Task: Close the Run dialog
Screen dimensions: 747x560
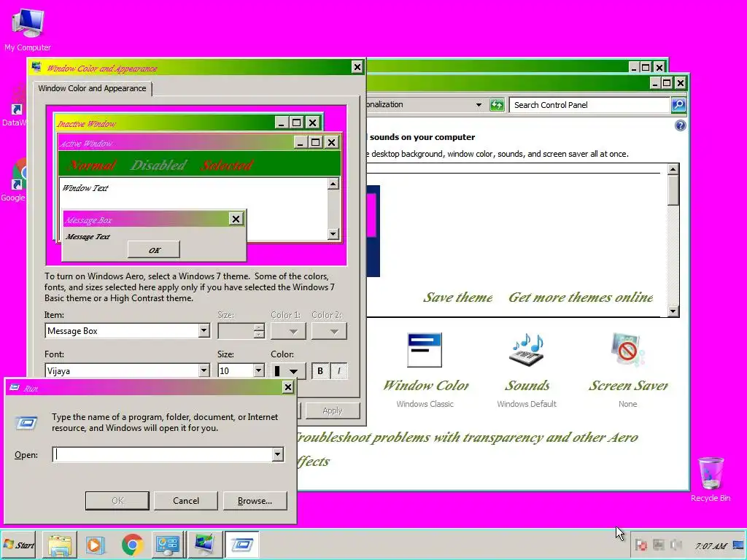Action: coord(287,387)
